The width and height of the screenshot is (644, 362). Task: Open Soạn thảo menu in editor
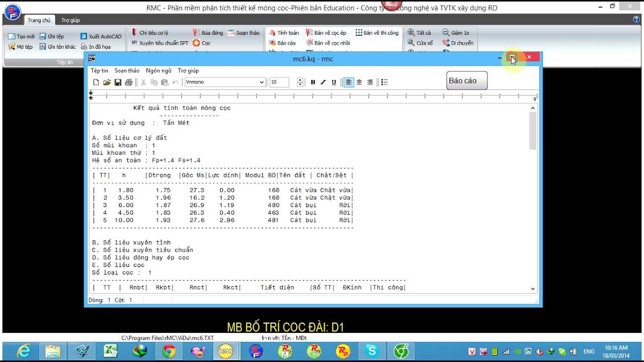[127, 71]
